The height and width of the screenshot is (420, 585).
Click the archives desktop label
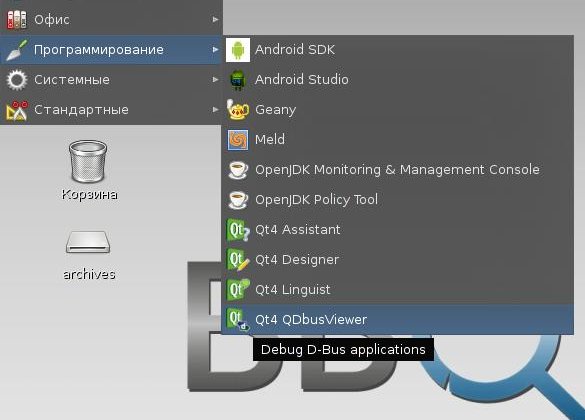89,275
